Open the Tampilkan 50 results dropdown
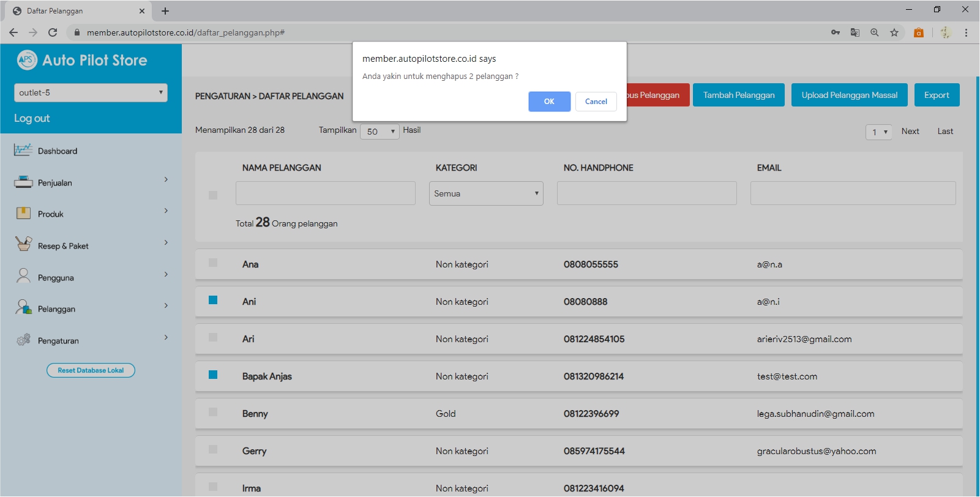 380,132
